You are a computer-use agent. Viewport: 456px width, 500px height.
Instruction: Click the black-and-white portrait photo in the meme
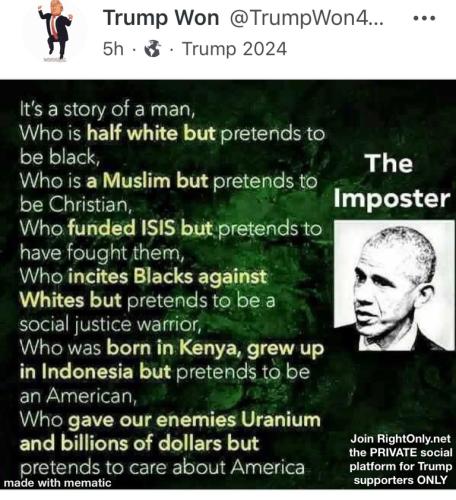point(394,285)
